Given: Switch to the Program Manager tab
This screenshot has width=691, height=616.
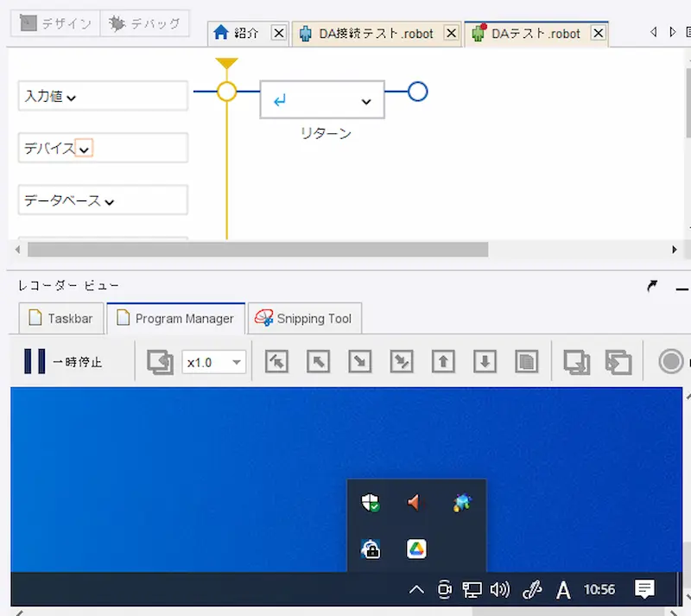Looking at the screenshot, I should pyautogui.click(x=175, y=318).
